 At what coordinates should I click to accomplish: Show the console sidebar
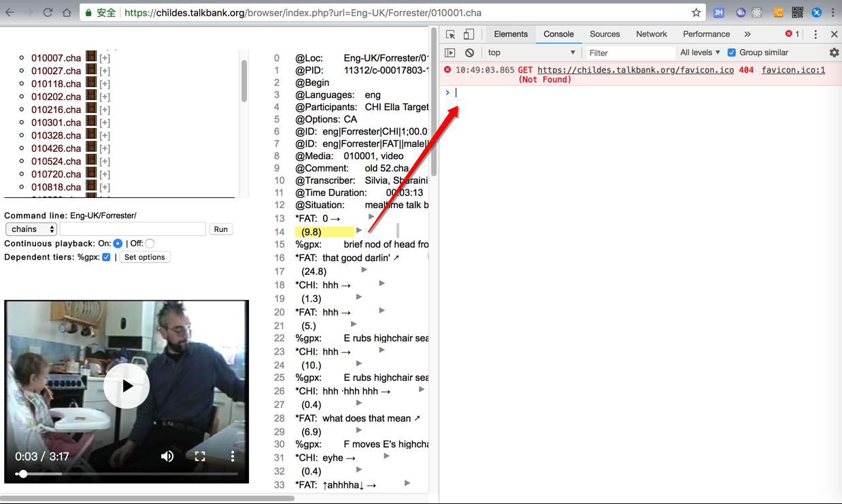[450, 52]
